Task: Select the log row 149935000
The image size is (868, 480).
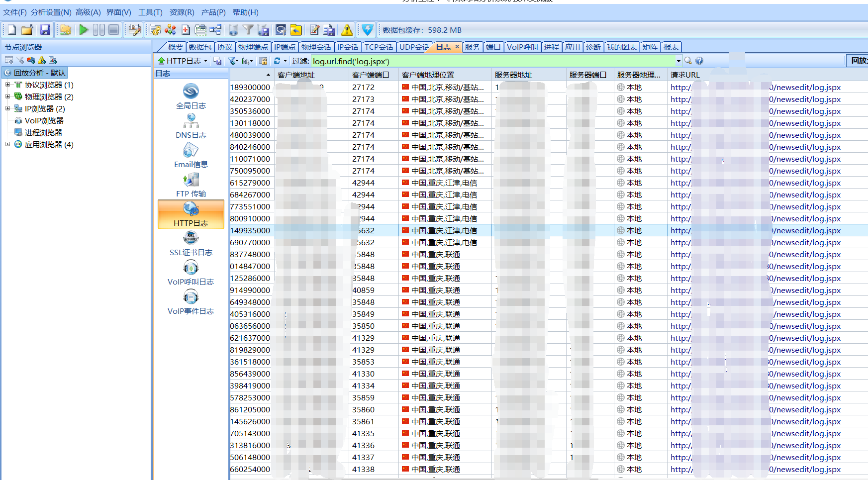Action: tap(549, 230)
